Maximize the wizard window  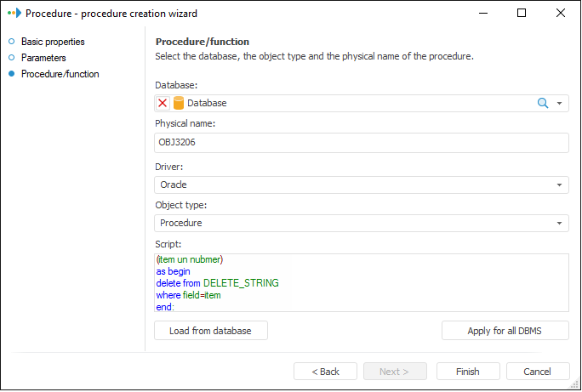(522, 13)
